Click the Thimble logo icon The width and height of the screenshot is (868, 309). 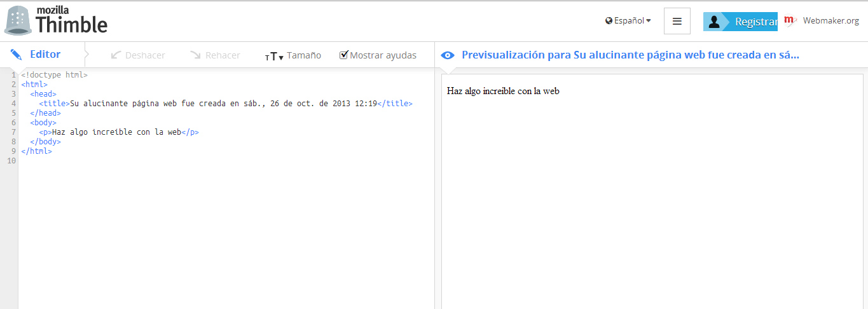(18, 20)
